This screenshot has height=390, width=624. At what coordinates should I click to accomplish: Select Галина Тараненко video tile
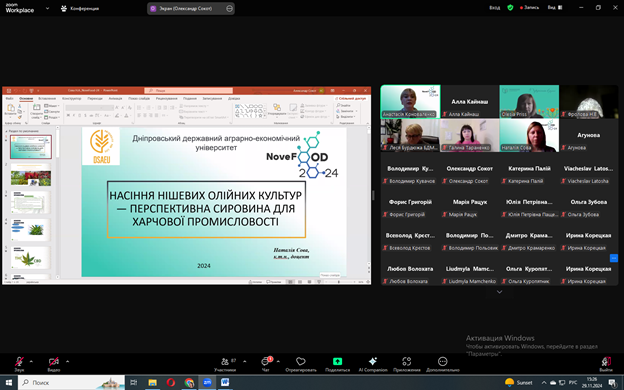point(470,135)
